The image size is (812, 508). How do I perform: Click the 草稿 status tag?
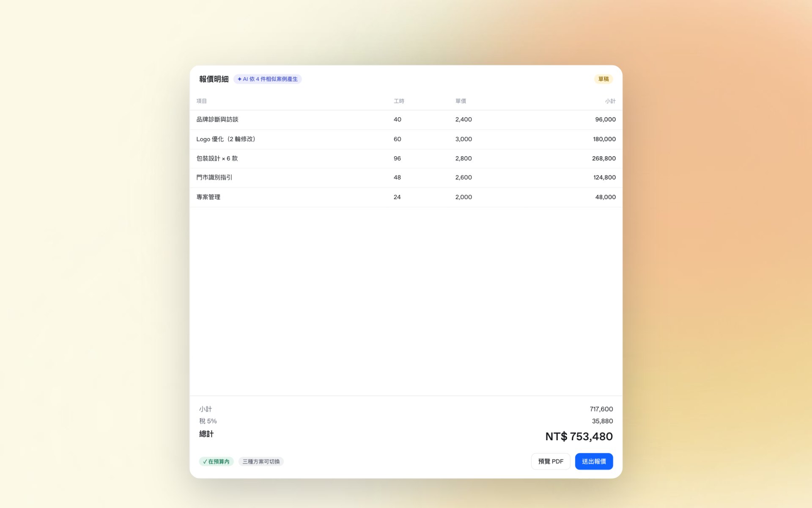point(604,79)
